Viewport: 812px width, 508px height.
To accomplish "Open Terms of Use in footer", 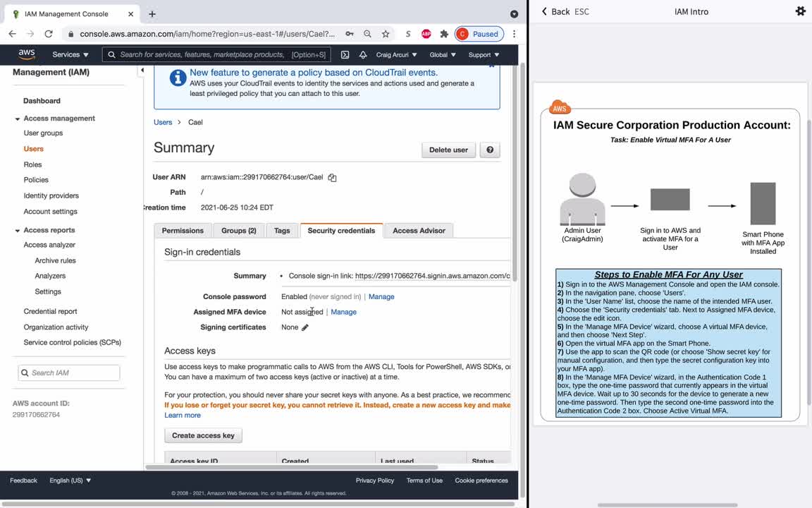I will click(424, 480).
